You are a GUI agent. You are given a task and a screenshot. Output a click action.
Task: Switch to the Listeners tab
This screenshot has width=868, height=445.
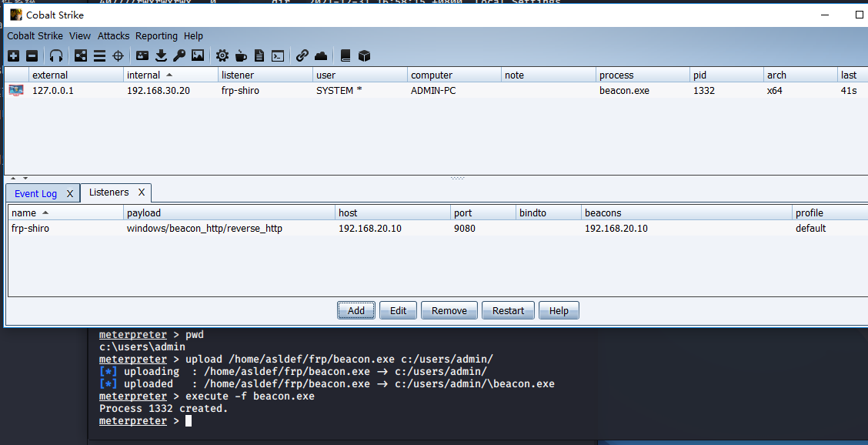coord(109,192)
